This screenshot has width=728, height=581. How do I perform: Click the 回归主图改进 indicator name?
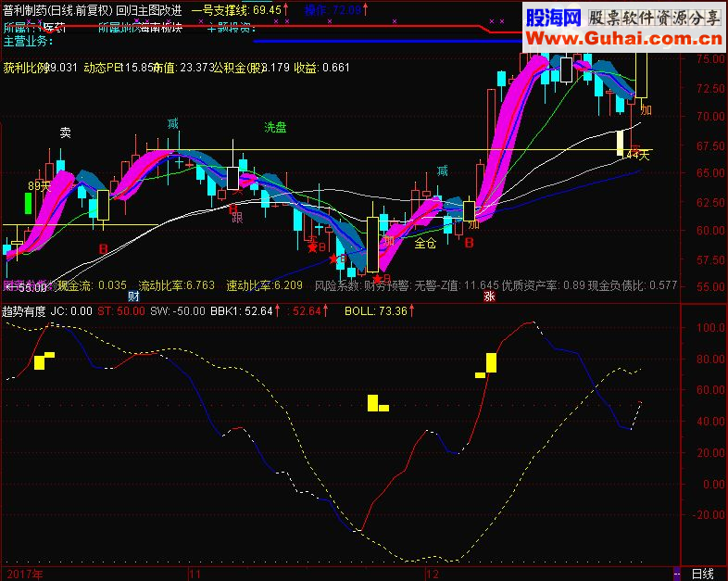[x=149, y=11]
